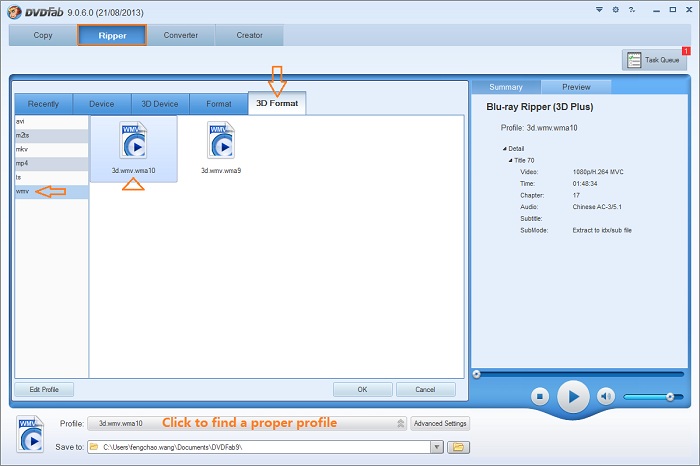Screen dimensions: 700x466
Task: Switch to the Copy module
Action: pos(43,35)
